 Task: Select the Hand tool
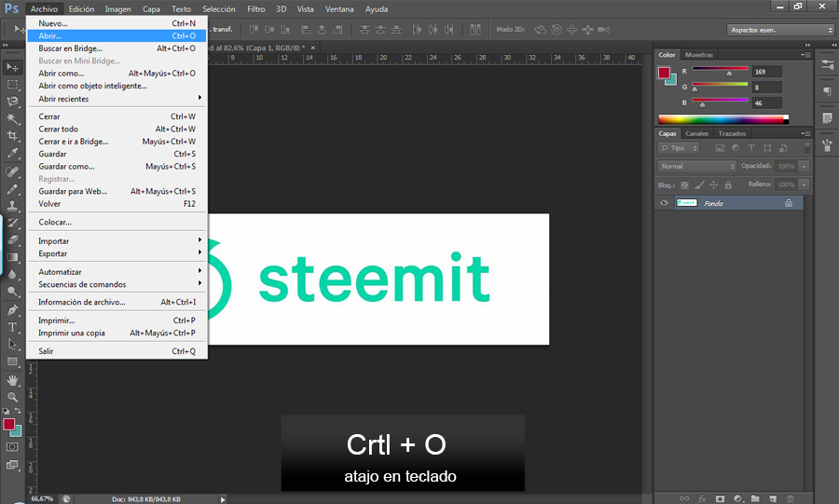12,380
